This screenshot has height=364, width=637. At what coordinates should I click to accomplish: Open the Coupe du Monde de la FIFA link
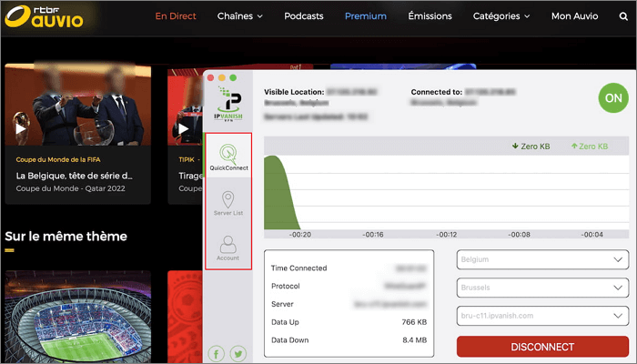click(x=58, y=159)
